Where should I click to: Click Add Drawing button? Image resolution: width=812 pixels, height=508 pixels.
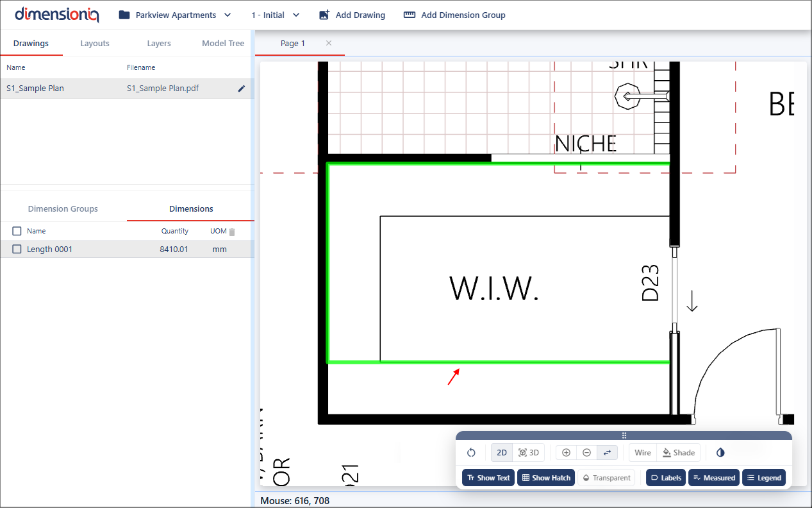click(352, 15)
